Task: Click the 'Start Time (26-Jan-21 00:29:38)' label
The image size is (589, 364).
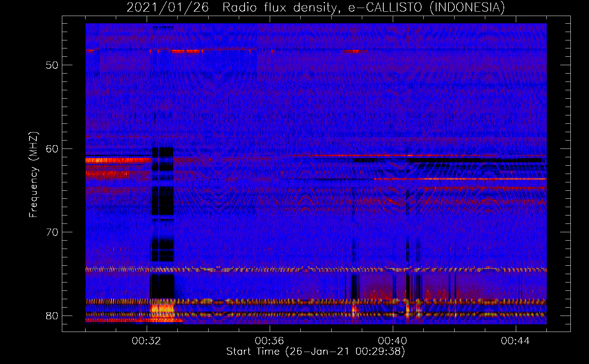Action: click(316, 352)
